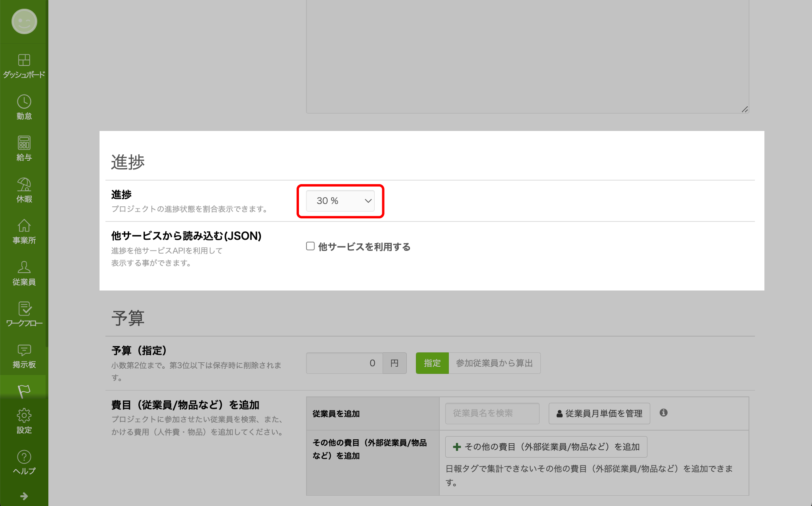The width and height of the screenshot is (812, 506).
Task: Click the info icon beside unit price button
Action: coord(663,413)
